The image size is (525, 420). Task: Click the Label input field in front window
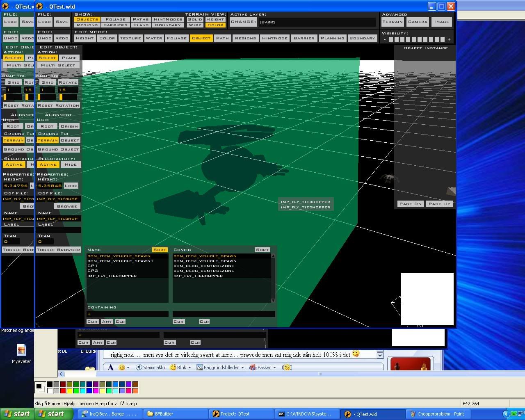[x=58, y=230]
